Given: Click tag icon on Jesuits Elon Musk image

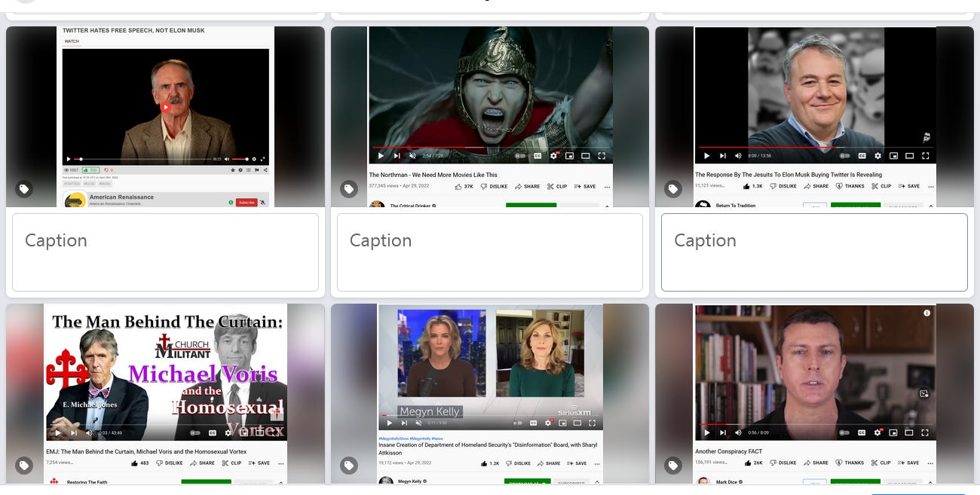Looking at the screenshot, I should (x=673, y=189).
